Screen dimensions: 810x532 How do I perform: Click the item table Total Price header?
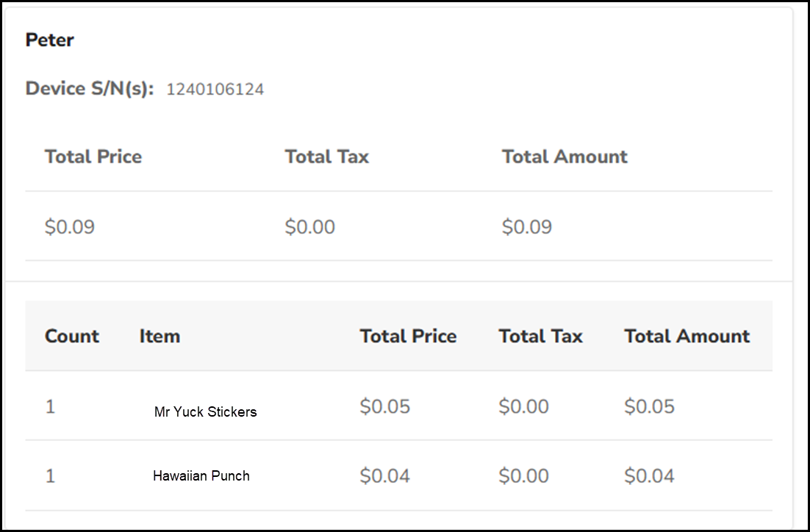[x=408, y=337]
